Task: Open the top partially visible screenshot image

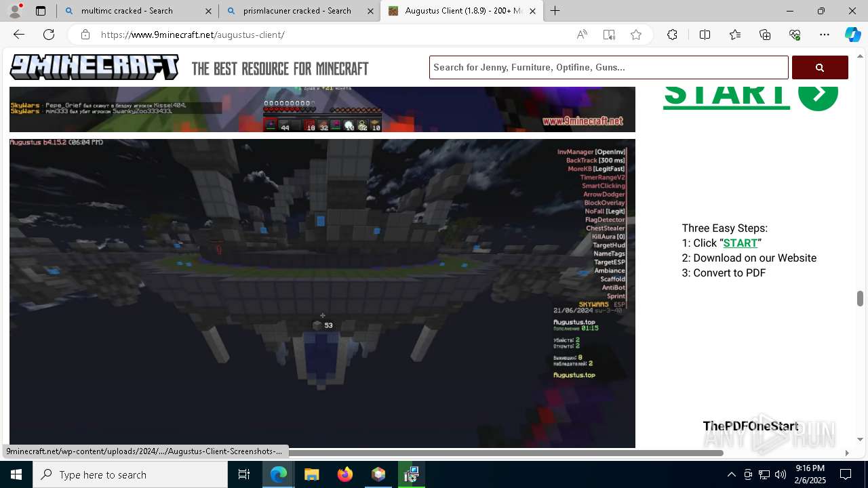Action: [x=322, y=109]
